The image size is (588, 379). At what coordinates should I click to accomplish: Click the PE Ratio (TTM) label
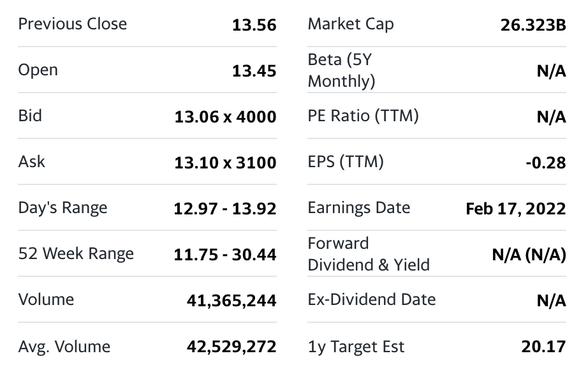pyautogui.click(x=363, y=116)
